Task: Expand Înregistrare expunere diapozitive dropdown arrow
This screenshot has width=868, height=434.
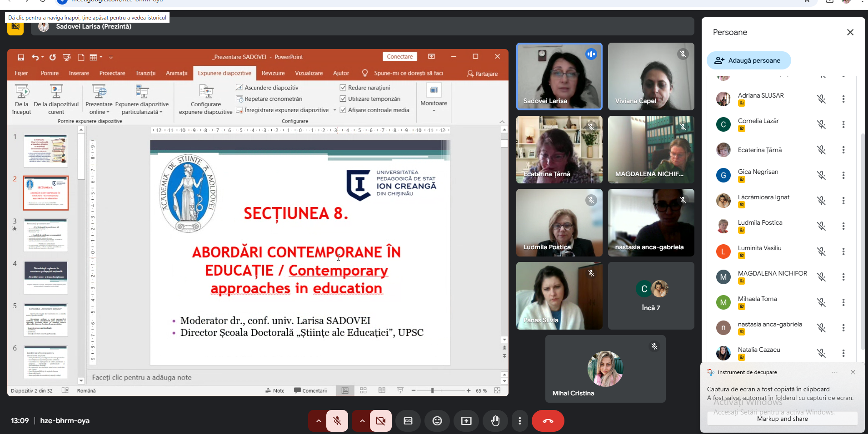Action: 335,110
